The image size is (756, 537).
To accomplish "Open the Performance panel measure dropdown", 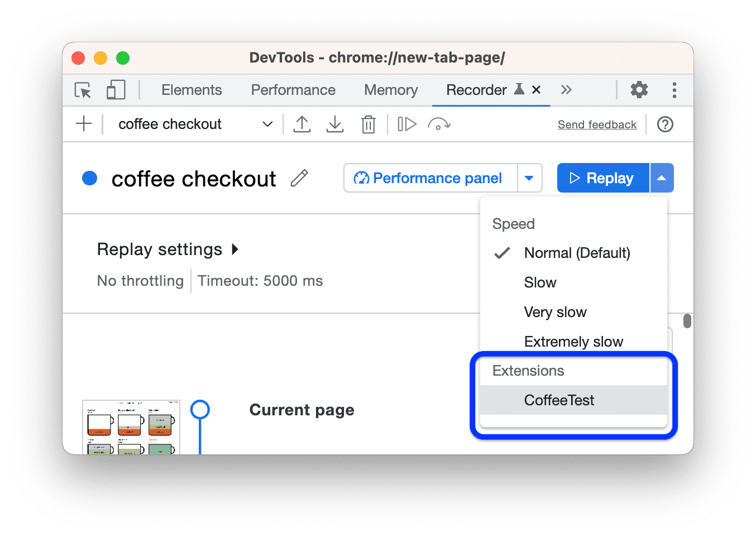I will coord(529,178).
